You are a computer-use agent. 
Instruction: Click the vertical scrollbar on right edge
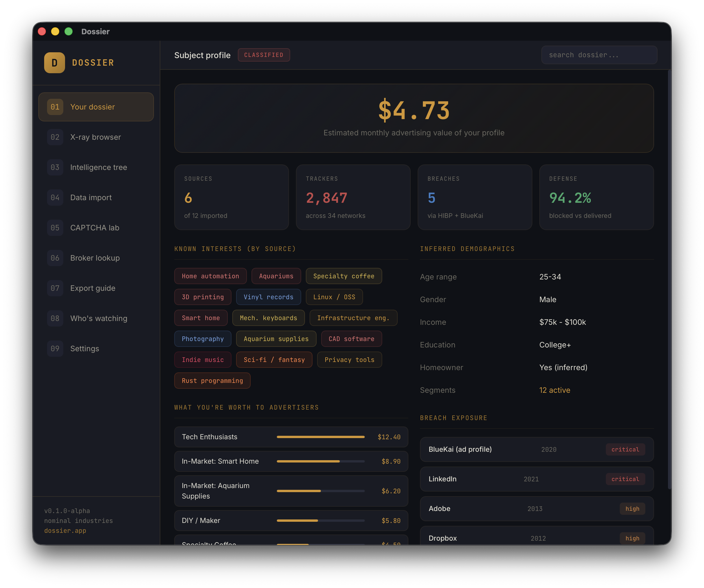[x=669, y=278]
